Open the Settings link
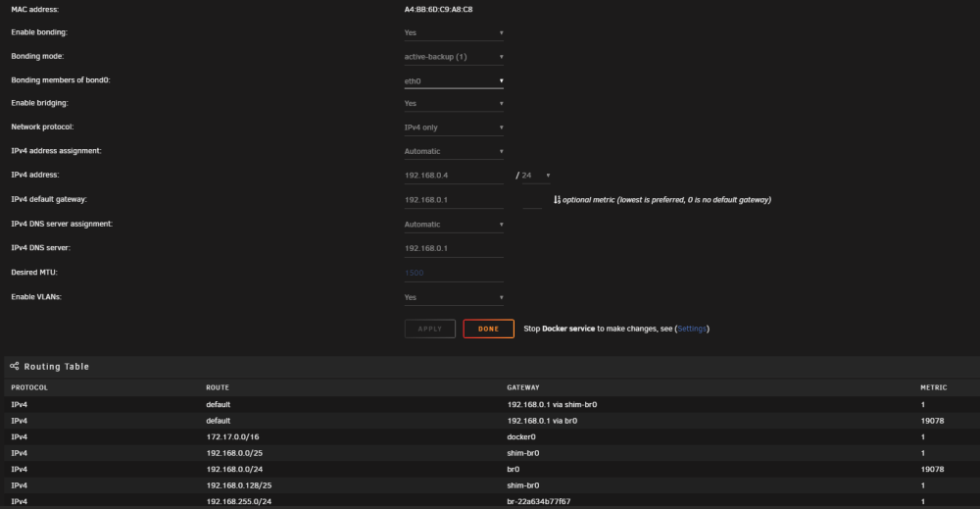The height and width of the screenshot is (509, 980). pos(692,329)
